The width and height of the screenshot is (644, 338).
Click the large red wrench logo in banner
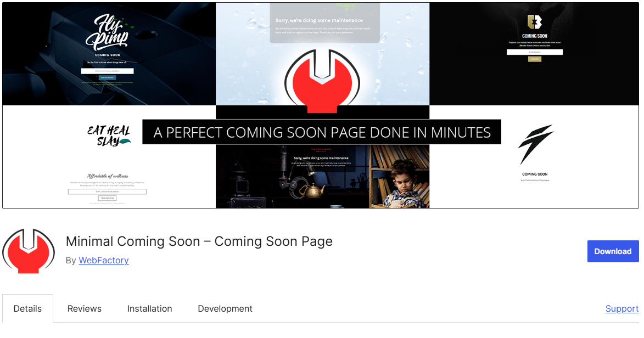322,81
